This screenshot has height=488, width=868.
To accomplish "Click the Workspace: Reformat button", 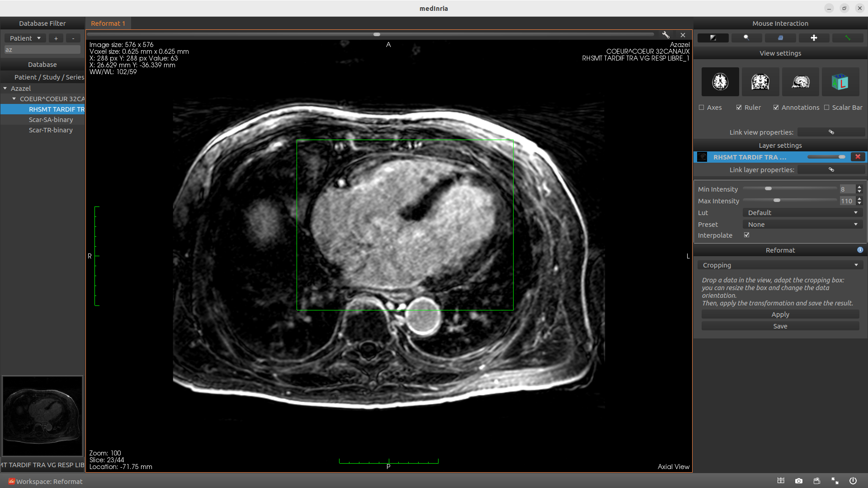I will tap(45, 481).
